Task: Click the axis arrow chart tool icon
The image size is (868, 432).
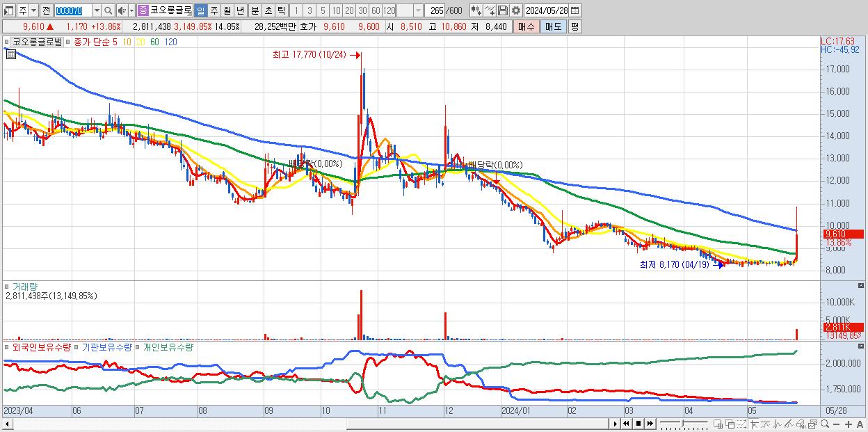Action: [x=754, y=424]
